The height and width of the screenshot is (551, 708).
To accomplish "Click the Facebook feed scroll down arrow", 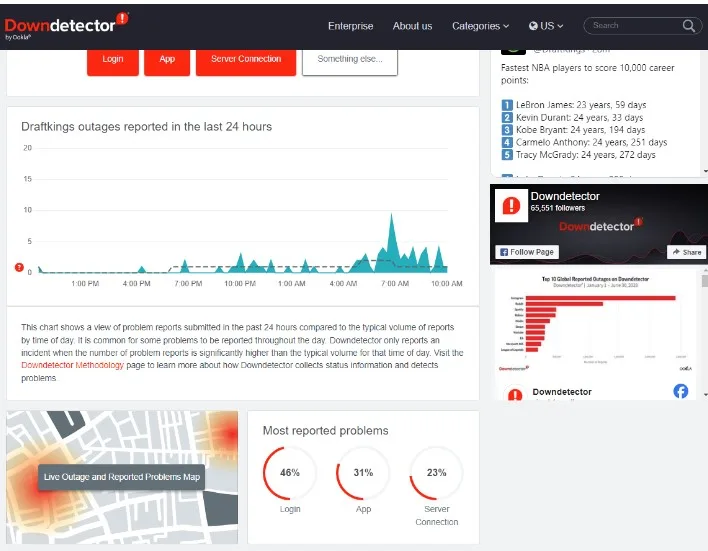I will 705,395.
